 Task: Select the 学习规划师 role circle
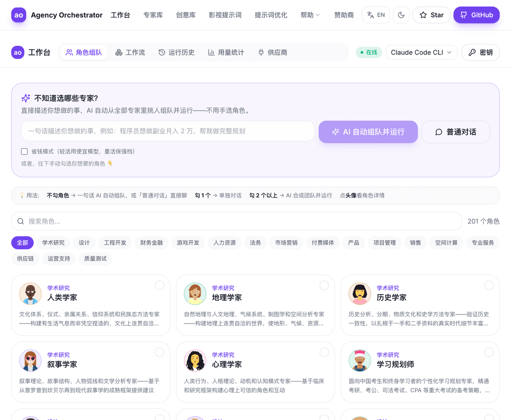point(489,352)
